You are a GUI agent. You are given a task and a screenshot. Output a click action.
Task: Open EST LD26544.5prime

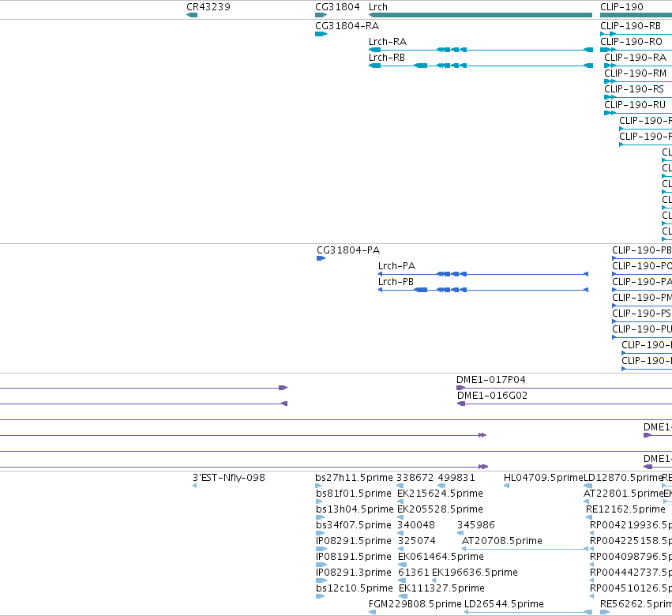coord(504,604)
